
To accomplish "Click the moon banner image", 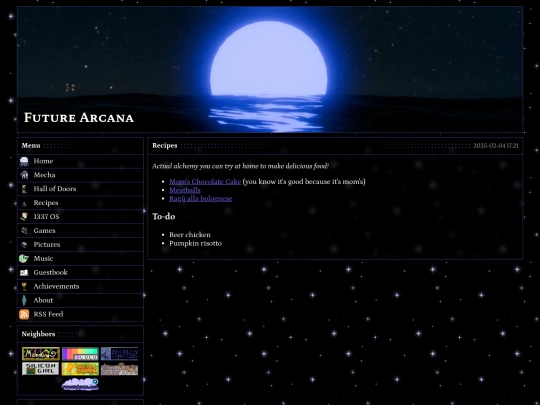I will click(x=270, y=69).
